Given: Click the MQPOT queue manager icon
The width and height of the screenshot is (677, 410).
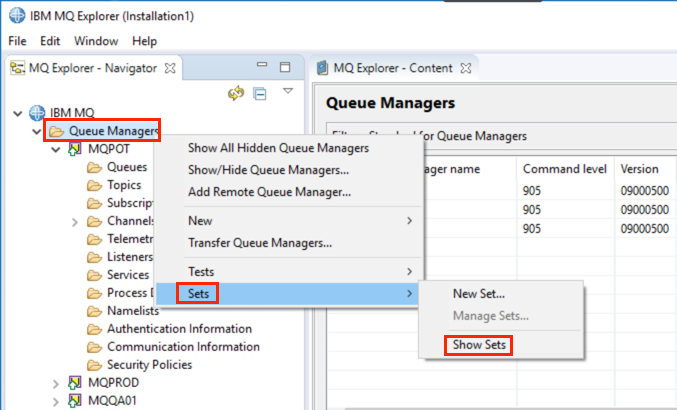Looking at the screenshot, I should 75,149.
